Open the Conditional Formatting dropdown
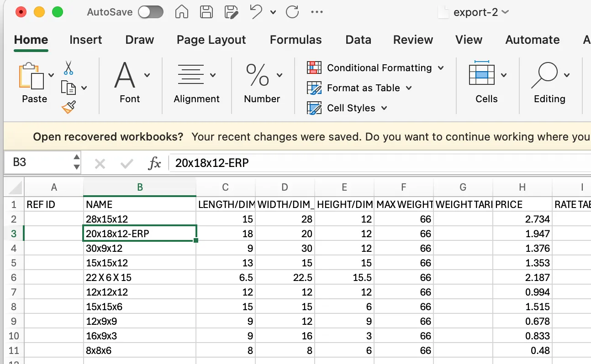 pos(375,68)
